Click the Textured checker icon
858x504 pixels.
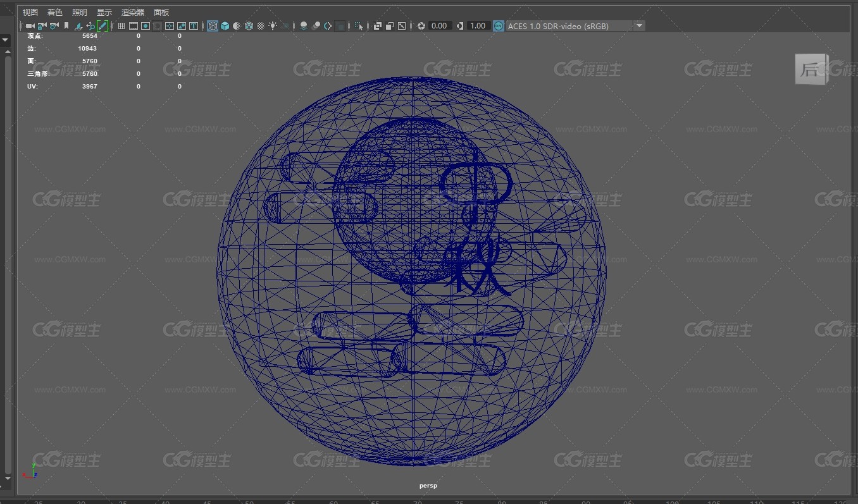click(261, 26)
